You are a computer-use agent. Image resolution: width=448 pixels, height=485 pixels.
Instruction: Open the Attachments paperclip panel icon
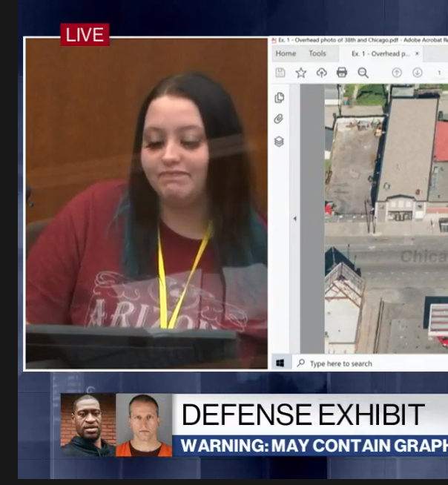[279, 119]
